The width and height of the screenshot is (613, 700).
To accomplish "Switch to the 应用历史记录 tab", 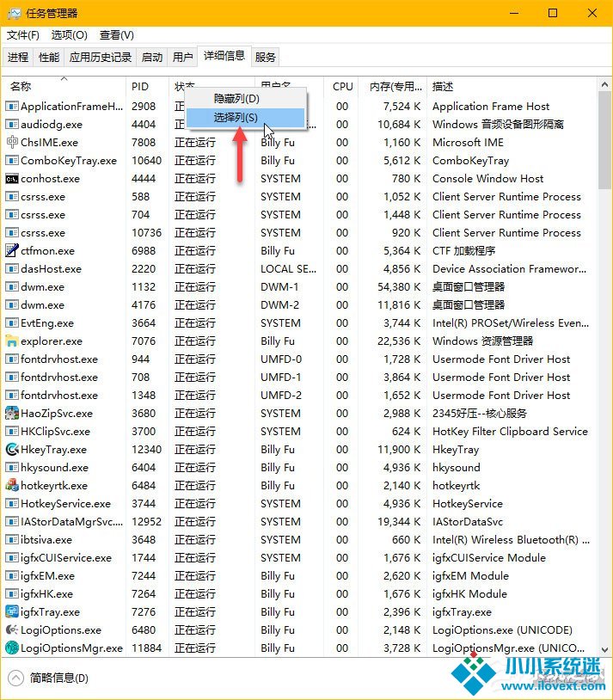I will 100,57.
